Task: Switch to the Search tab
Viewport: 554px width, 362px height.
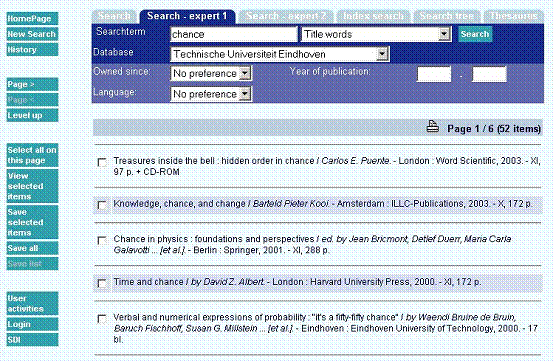Action: pyautogui.click(x=114, y=17)
